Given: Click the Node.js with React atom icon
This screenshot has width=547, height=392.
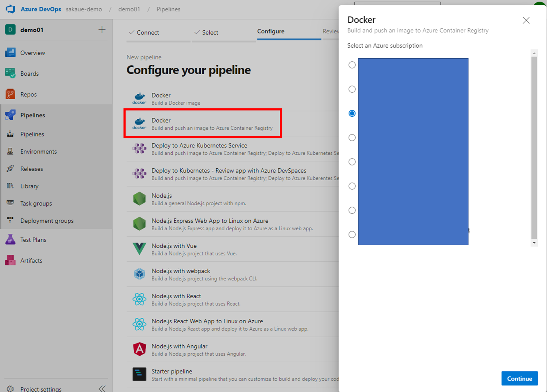Looking at the screenshot, I should click(x=140, y=299).
